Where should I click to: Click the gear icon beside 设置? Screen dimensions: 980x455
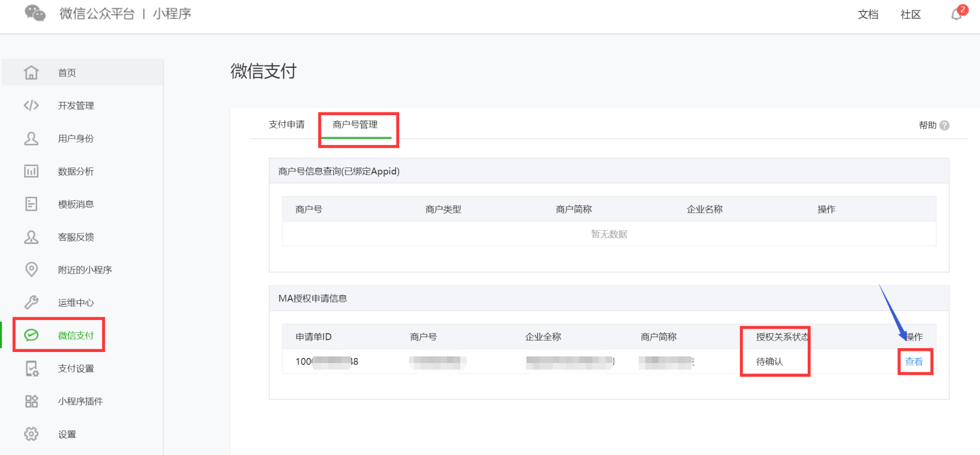coord(31,434)
